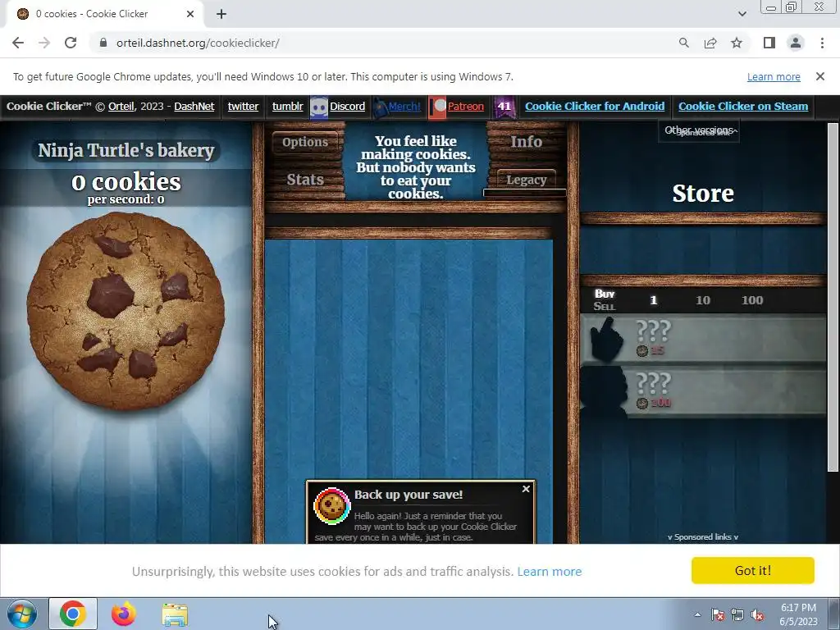840x630 pixels.
Task: Open the share page icon in address bar
Action: (710, 43)
